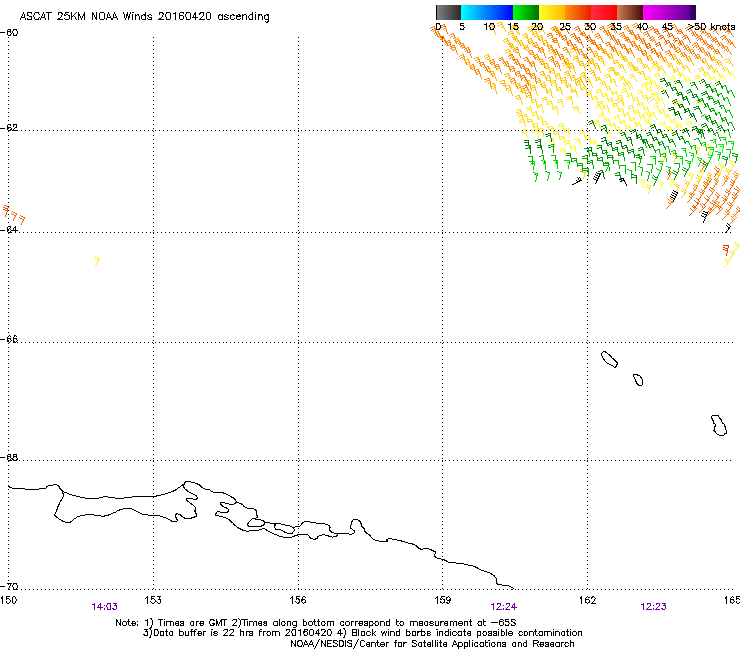Image resolution: width=740 pixels, height=650 pixels.
Task: Click the '-60' latitude label
Action: tap(9, 33)
